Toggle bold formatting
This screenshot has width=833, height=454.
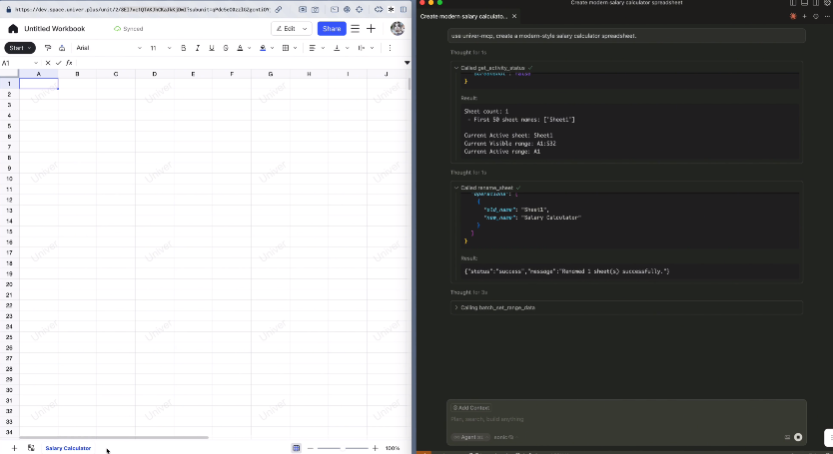click(x=183, y=48)
